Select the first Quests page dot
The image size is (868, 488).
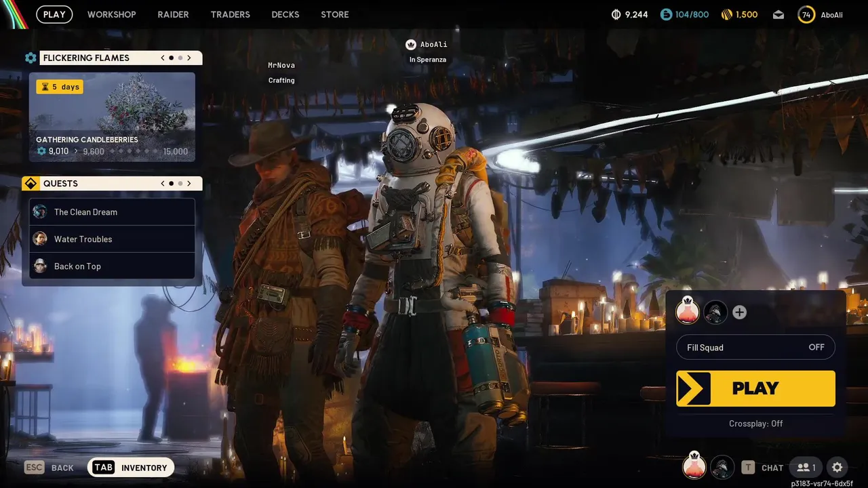click(x=171, y=184)
